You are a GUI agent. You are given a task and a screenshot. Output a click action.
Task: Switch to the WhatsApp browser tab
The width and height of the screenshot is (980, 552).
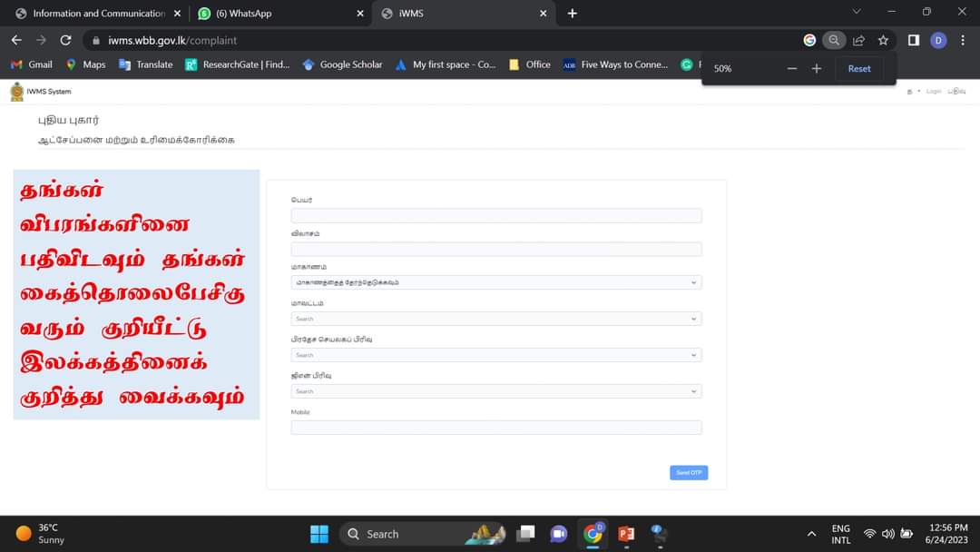[280, 13]
